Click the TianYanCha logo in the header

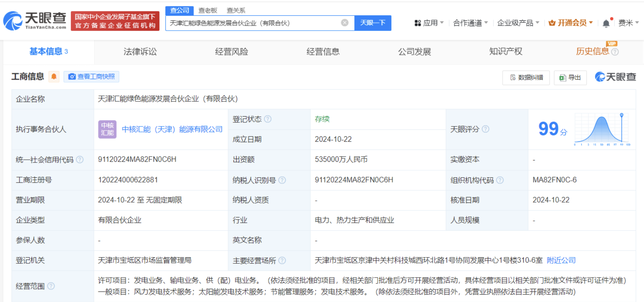[35, 21]
